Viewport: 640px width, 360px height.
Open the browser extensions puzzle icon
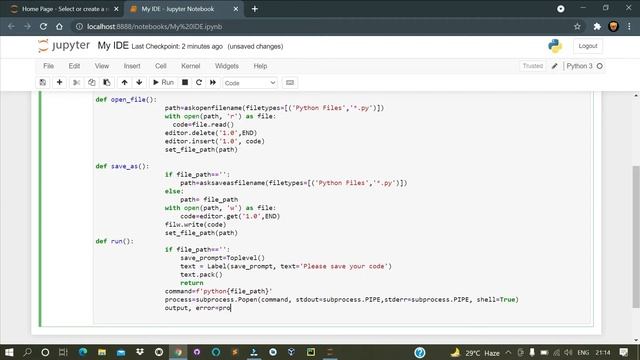(597, 27)
